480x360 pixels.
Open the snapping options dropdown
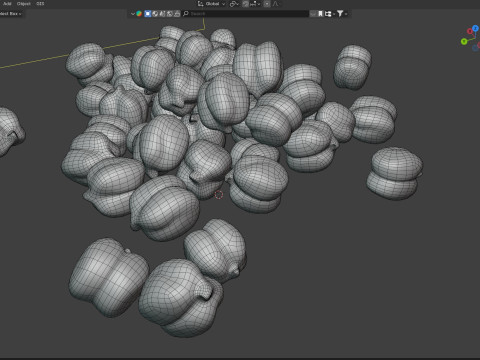(255, 4)
